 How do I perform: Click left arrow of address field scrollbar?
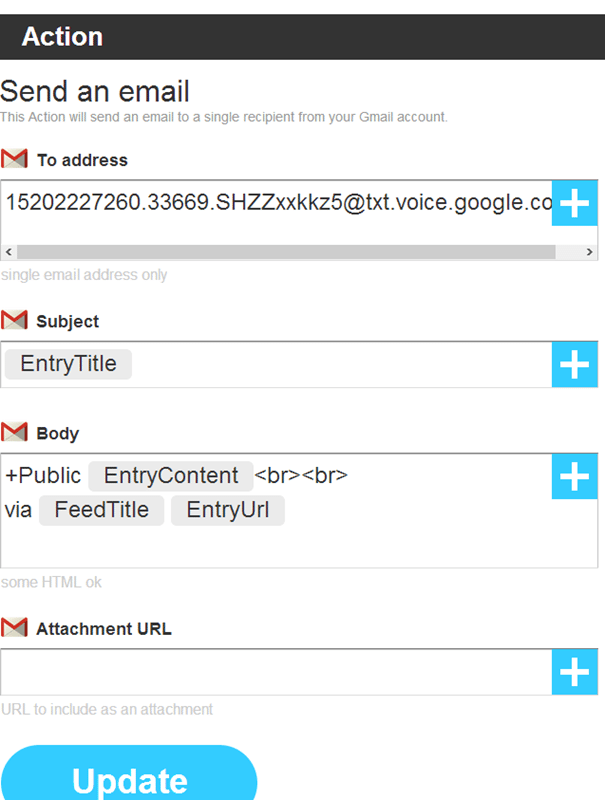[9, 252]
